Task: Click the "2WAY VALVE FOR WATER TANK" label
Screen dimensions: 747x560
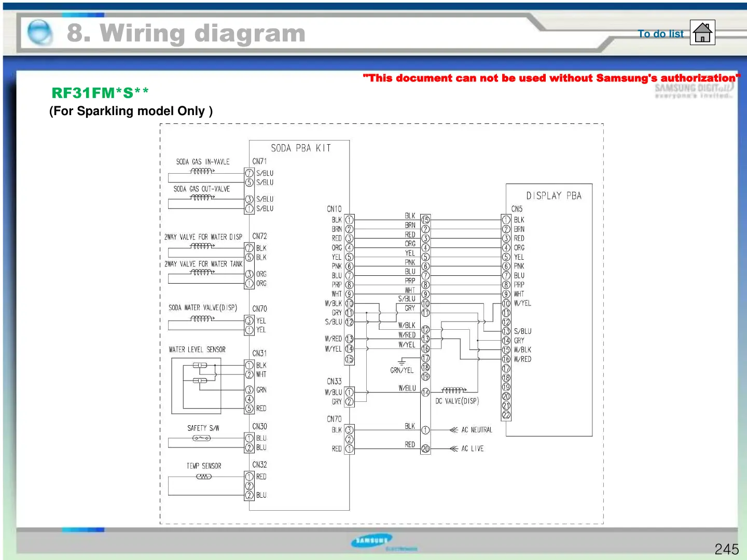Action: coord(203,264)
